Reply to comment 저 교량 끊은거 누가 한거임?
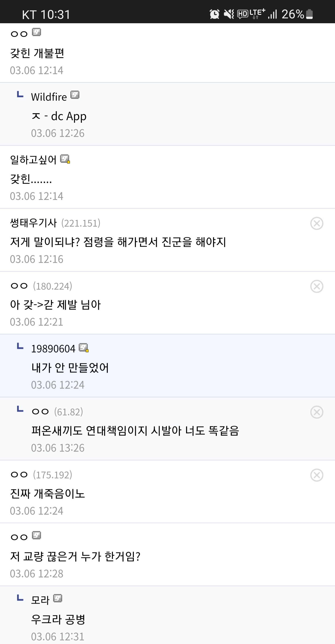Image resolution: width=335 pixels, height=644 pixels. (x=75, y=557)
